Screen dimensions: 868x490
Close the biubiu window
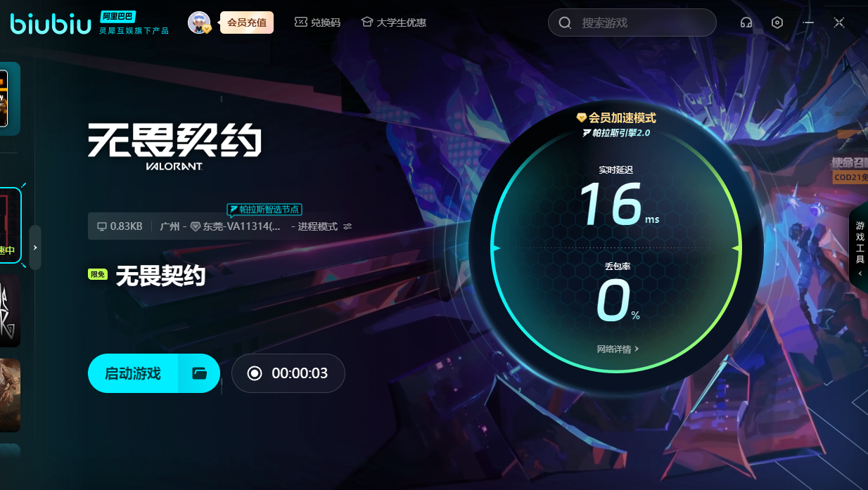click(x=839, y=22)
